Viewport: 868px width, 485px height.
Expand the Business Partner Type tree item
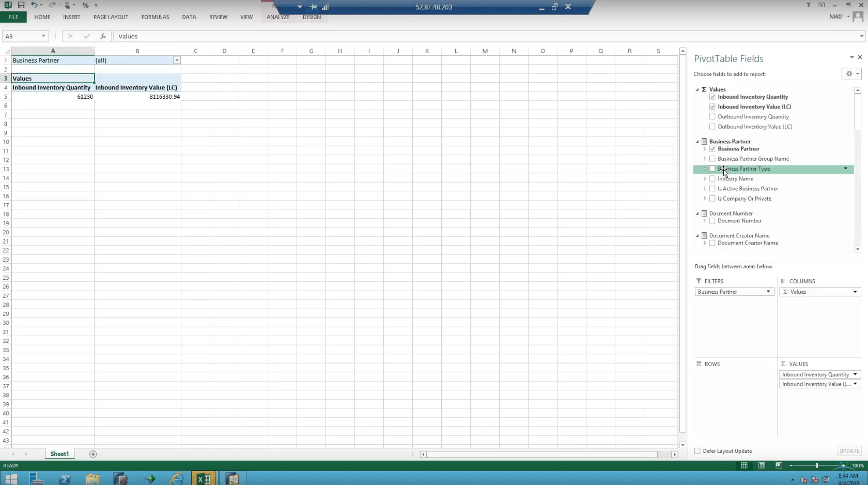[704, 169]
